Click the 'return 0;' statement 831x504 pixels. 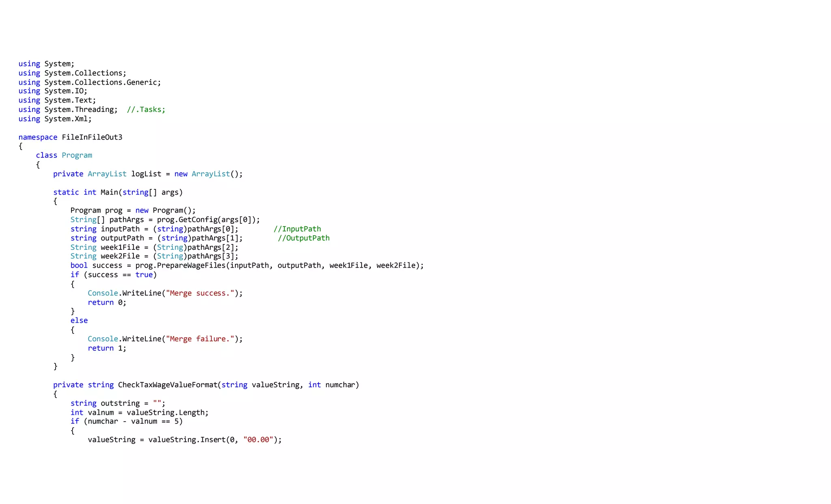[x=107, y=302]
